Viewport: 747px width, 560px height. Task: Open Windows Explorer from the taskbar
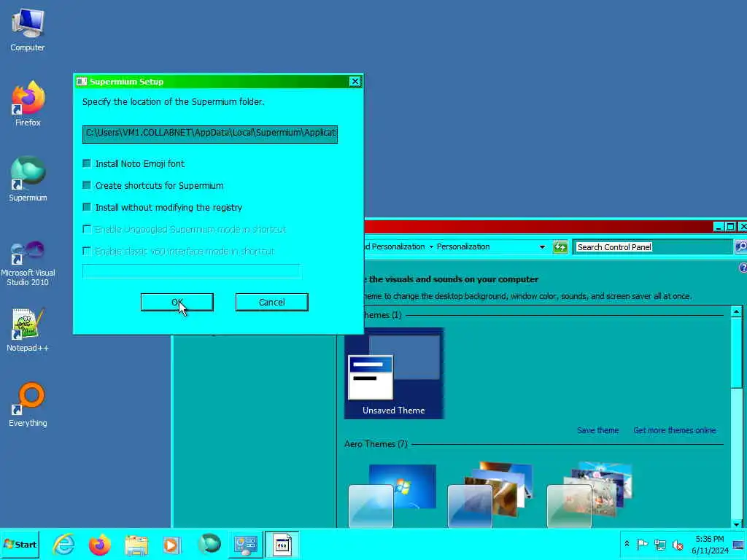(x=136, y=544)
